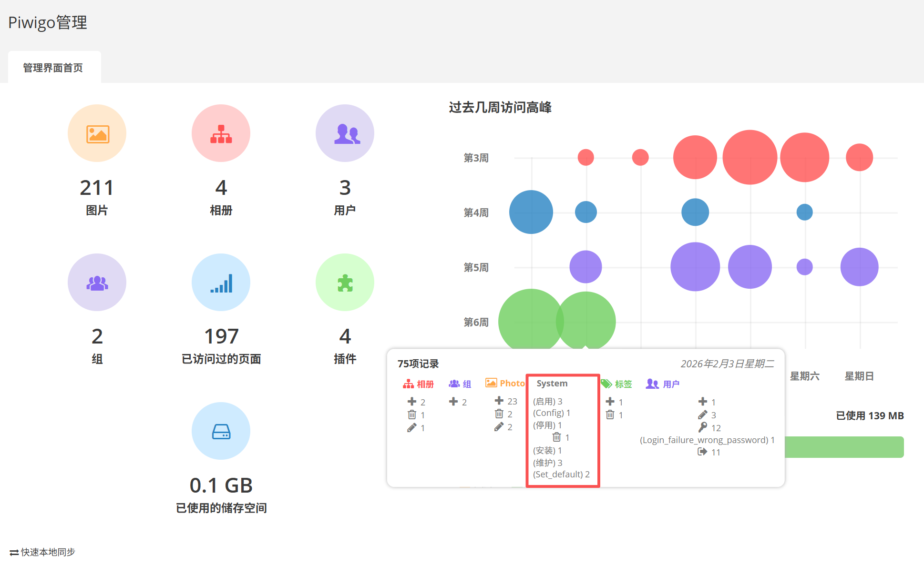Viewport: 924px width, 576px height.
Task: Click the purple users icon circle
Action: [345, 134]
